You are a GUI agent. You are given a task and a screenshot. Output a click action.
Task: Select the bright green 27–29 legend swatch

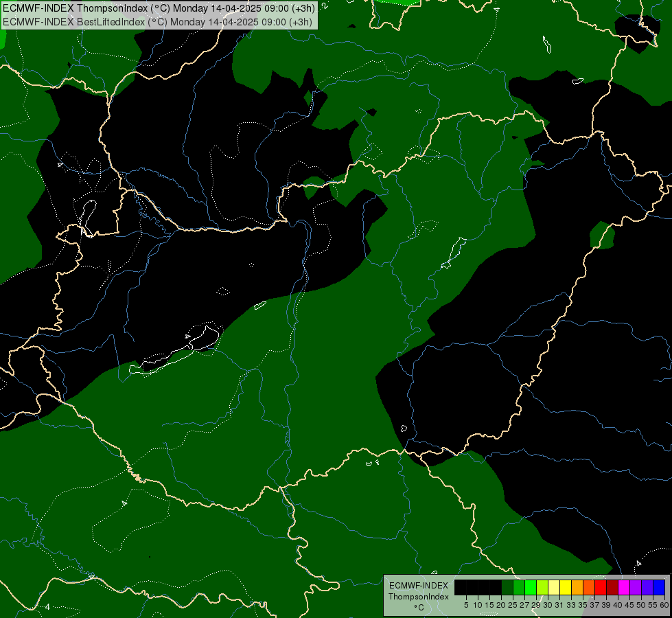[531, 587]
